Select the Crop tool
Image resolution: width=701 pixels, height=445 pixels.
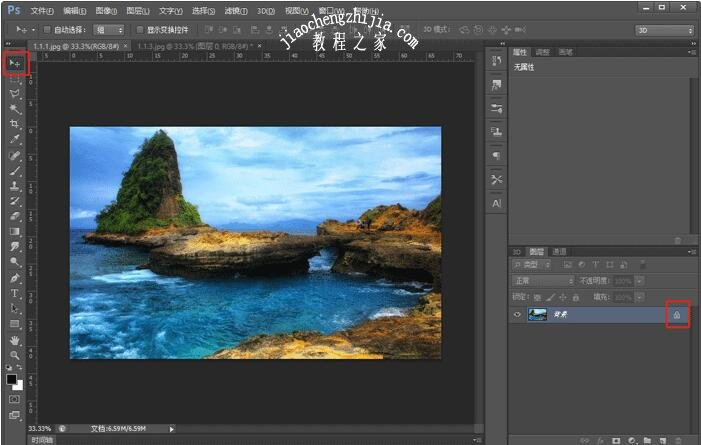point(15,124)
